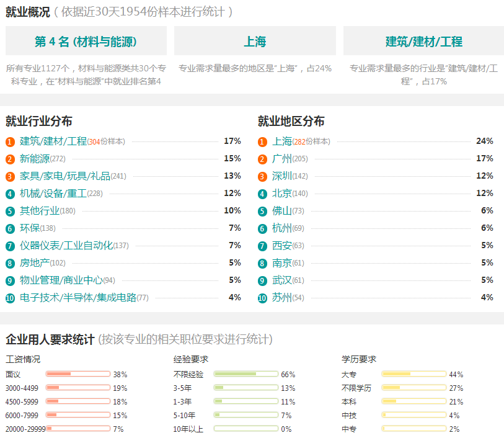Screen dimensions: 504x438
Task: Open the 上海 region link in the list
Action: click(282, 141)
